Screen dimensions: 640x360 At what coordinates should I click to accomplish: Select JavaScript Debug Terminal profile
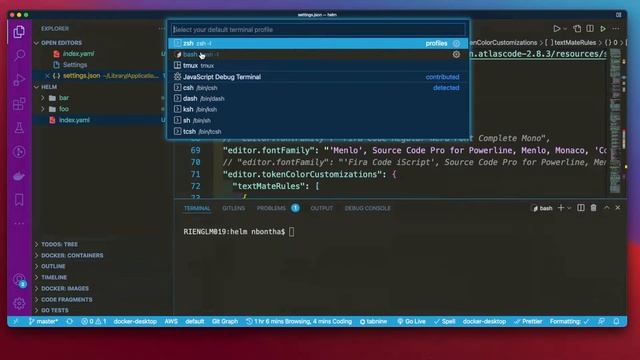point(318,77)
